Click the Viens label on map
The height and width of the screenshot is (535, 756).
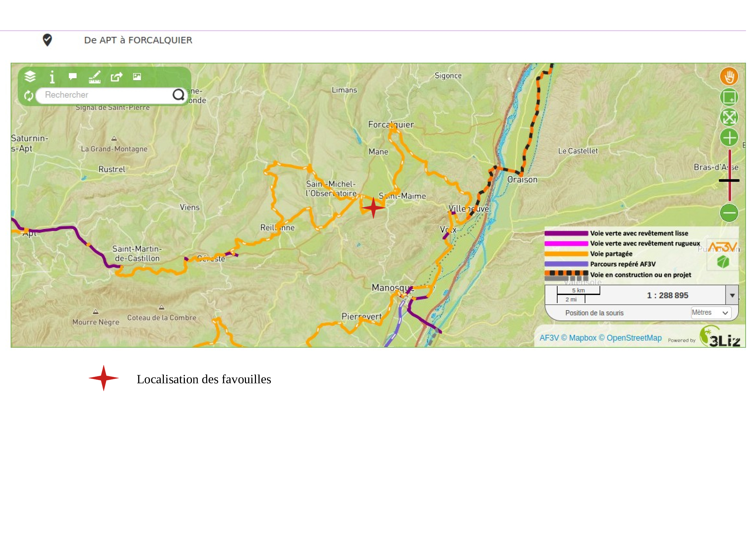(x=190, y=207)
